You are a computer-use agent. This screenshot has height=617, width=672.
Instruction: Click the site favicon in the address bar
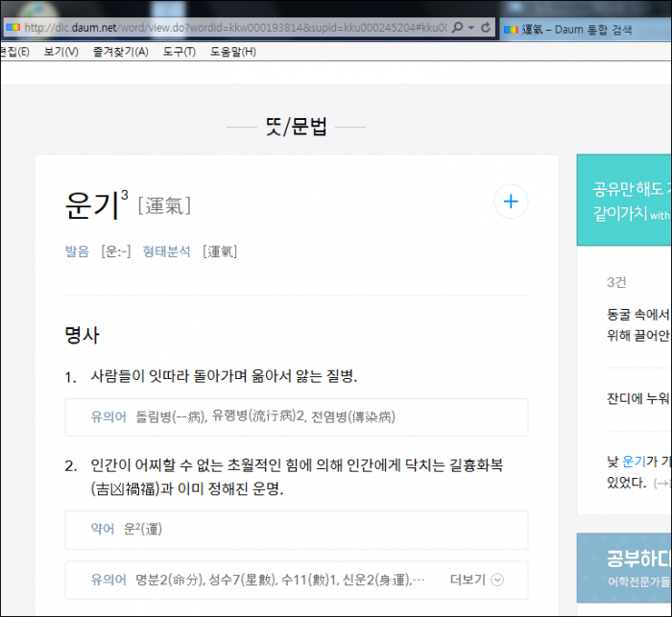point(12,28)
